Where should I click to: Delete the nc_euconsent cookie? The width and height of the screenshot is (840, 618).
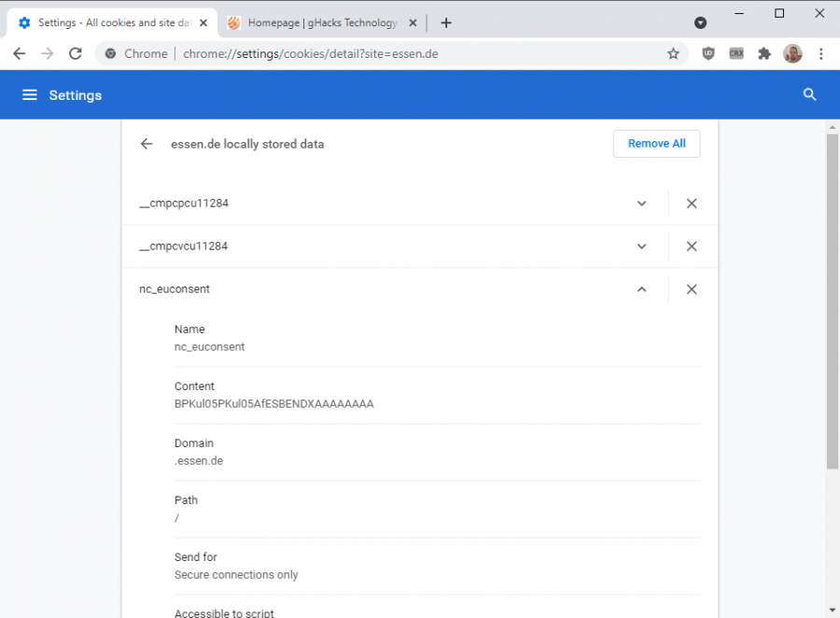[692, 289]
